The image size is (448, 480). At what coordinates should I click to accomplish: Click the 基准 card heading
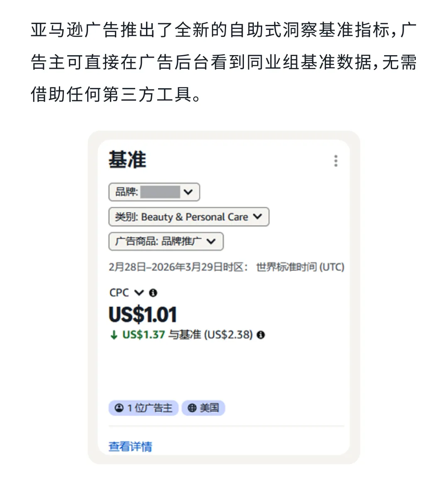(127, 160)
